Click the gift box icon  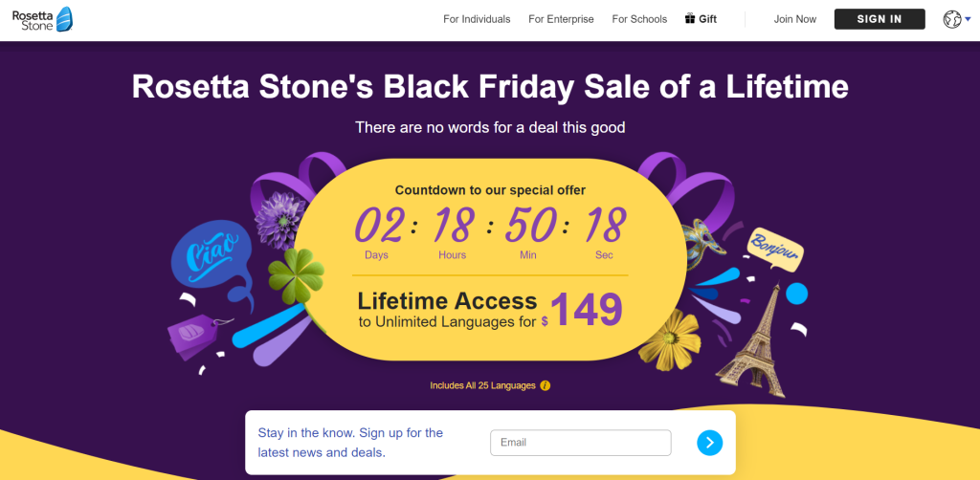pyautogui.click(x=689, y=19)
